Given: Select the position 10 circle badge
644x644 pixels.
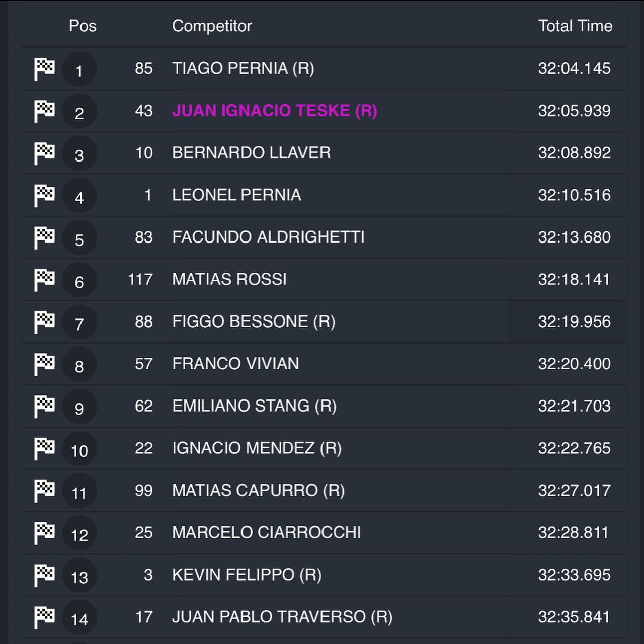Looking at the screenshot, I should (79, 449).
